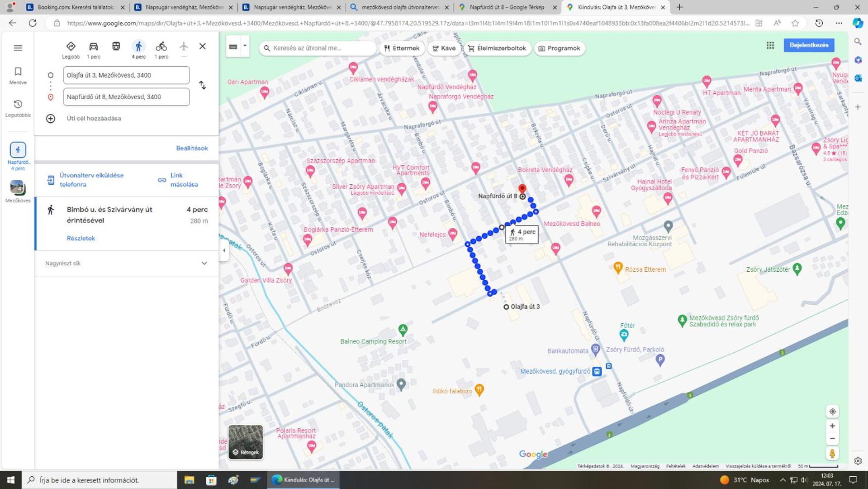Filter by Éttermek restaurants

[x=402, y=48]
